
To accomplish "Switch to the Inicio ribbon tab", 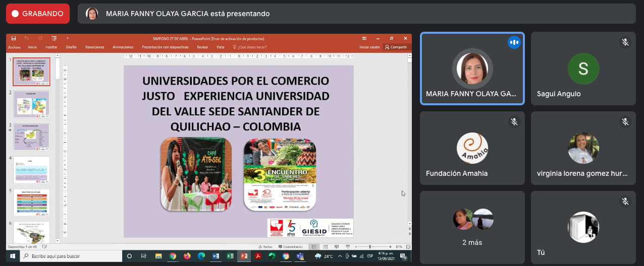I will click(32, 47).
